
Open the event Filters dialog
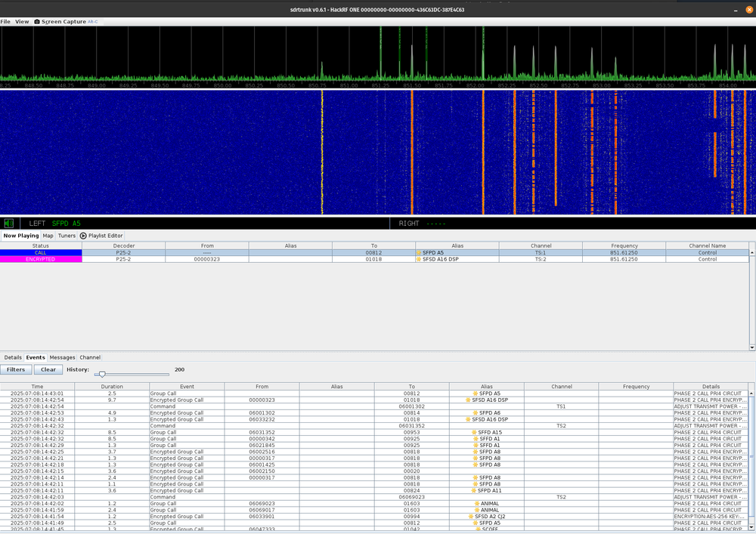point(15,369)
